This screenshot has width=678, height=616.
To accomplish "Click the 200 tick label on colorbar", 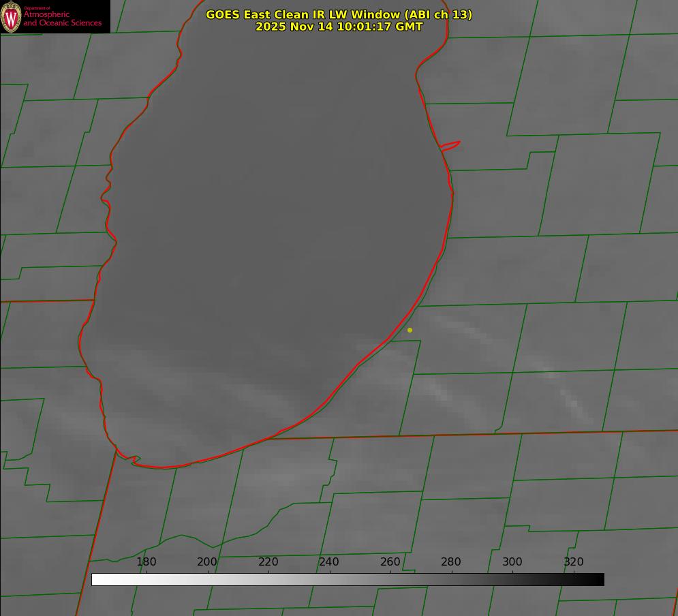I will tap(207, 562).
